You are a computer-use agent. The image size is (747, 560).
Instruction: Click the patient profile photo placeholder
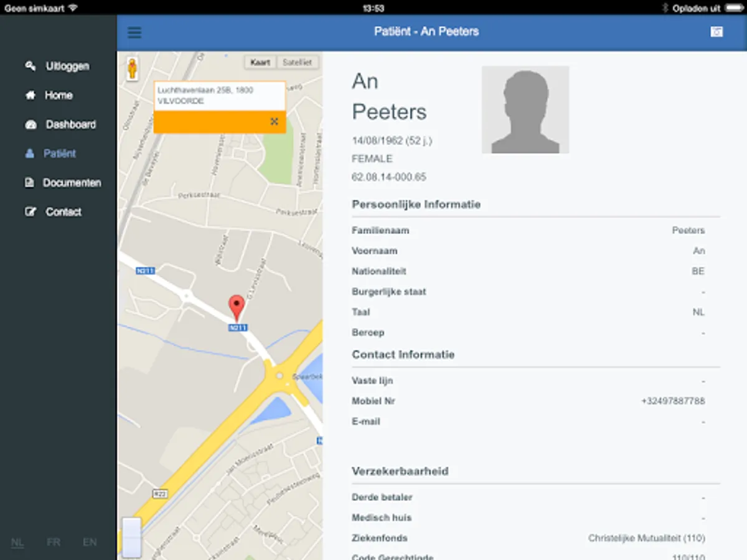pos(525,110)
